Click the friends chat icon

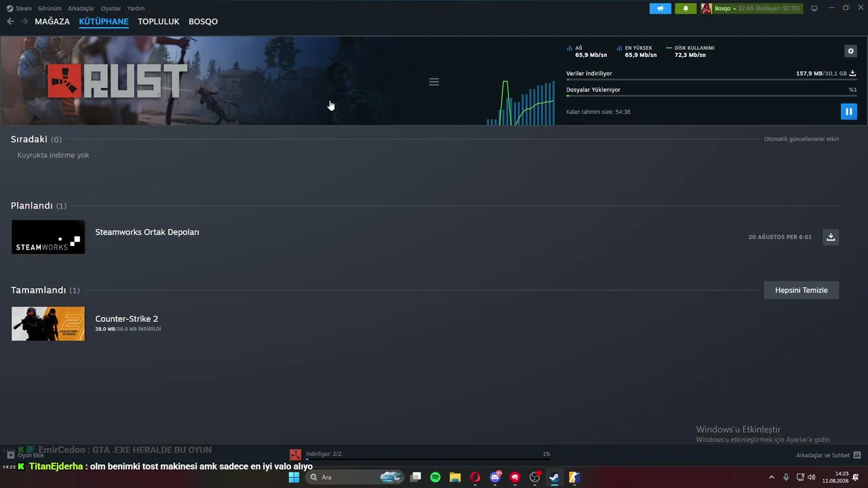click(857, 455)
